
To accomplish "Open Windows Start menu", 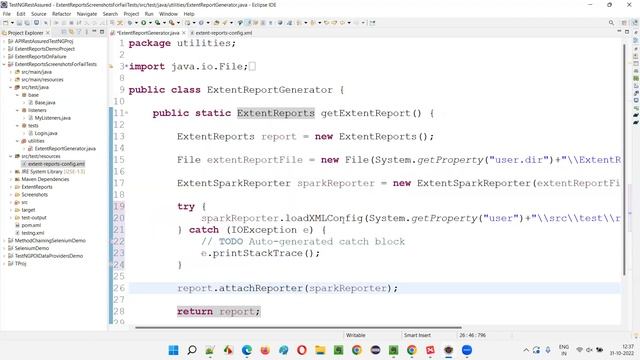I will [x=173, y=350].
